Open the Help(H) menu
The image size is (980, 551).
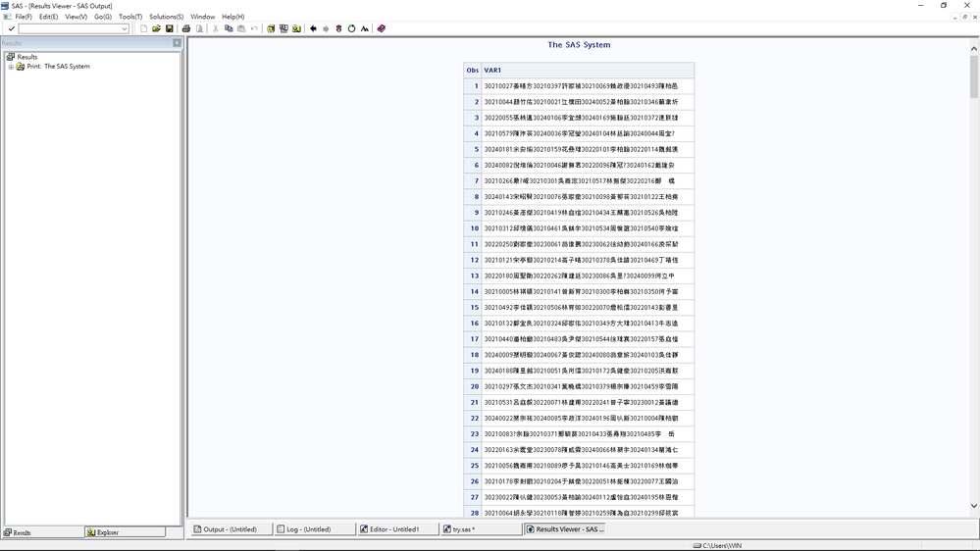(233, 17)
